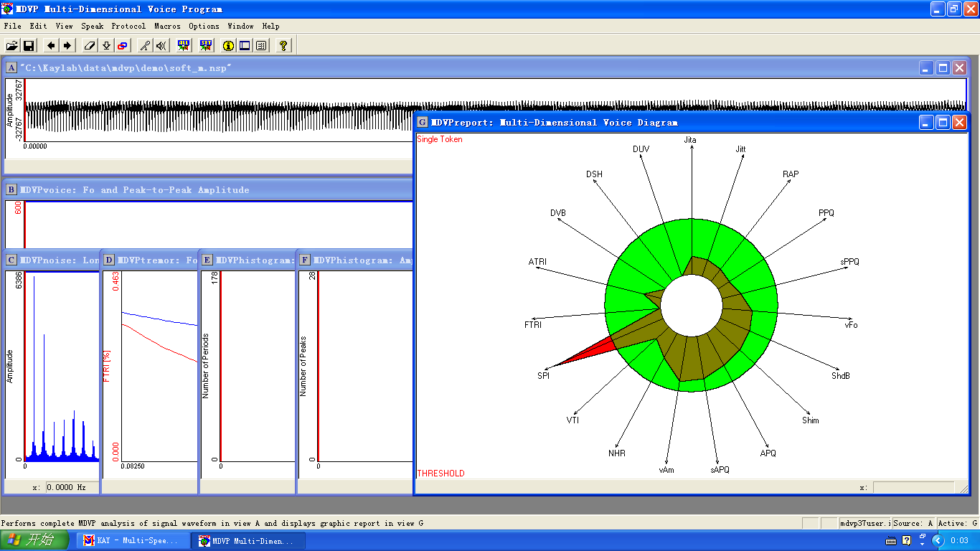Image resolution: width=980 pixels, height=551 pixels.
Task: Click the VTI parameter label
Action: click(573, 420)
